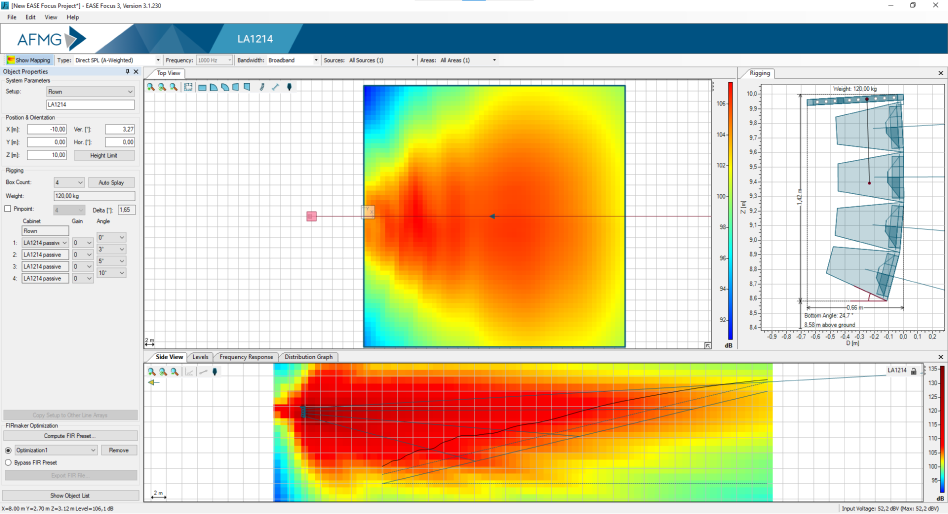
Task: Select the angled polygon area tool
Action: coord(247,87)
